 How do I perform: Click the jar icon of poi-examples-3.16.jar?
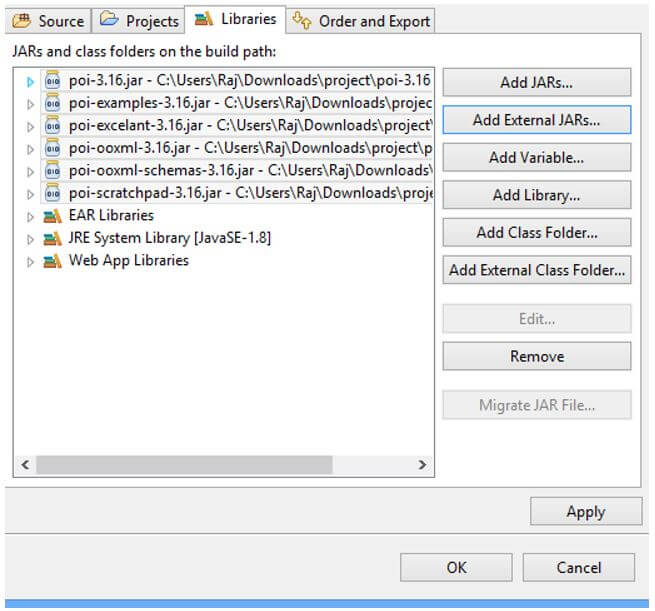[53, 103]
